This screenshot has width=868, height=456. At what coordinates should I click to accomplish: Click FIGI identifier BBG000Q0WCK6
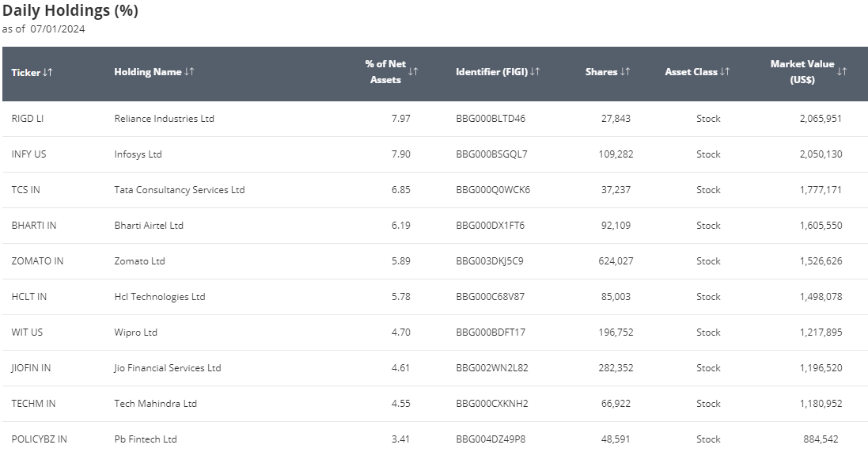pos(493,189)
